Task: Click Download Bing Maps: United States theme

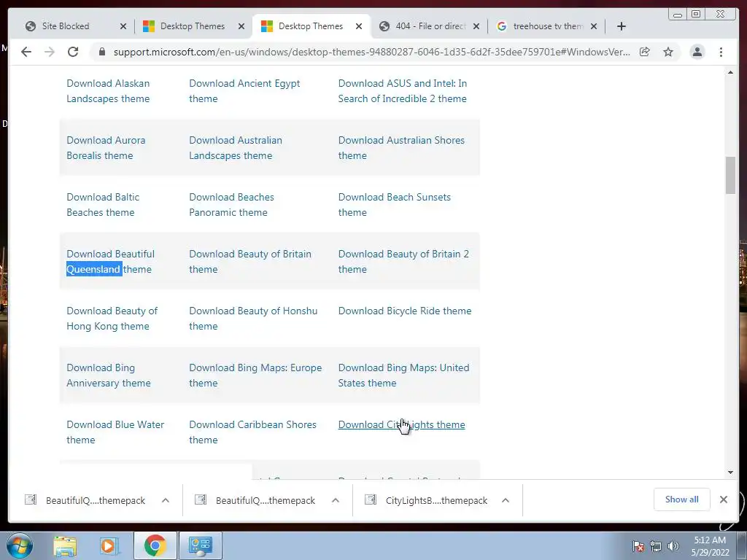Action: (403, 376)
